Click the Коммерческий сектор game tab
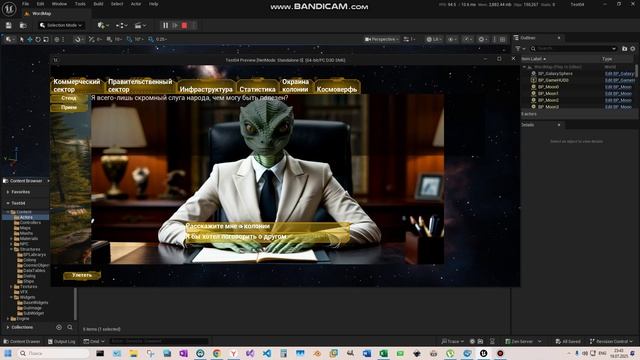This screenshot has height=360, width=640. [77, 85]
